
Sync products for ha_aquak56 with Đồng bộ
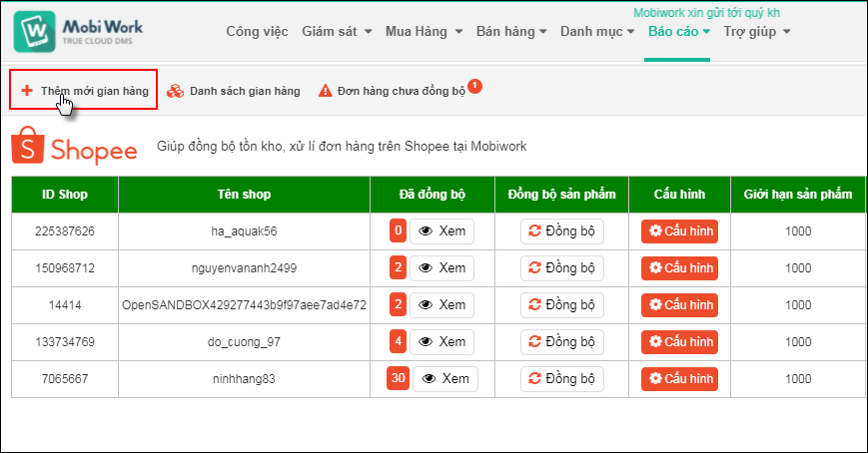pyautogui.click(x=562, y=231)
